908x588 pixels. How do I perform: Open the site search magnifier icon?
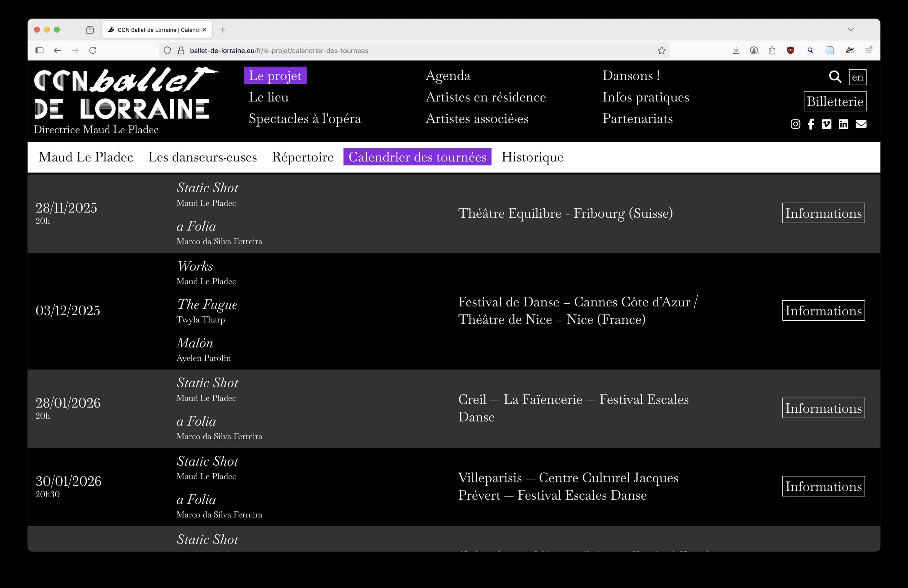pyautogui.click(x=835, y=77)
